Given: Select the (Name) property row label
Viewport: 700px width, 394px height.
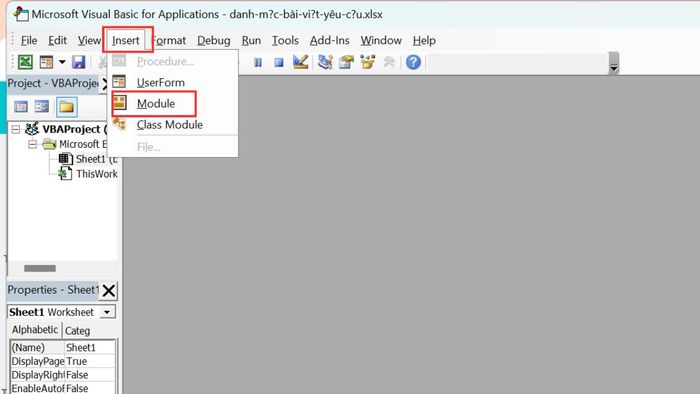Looking at the screenshot, I should point(38,347).
